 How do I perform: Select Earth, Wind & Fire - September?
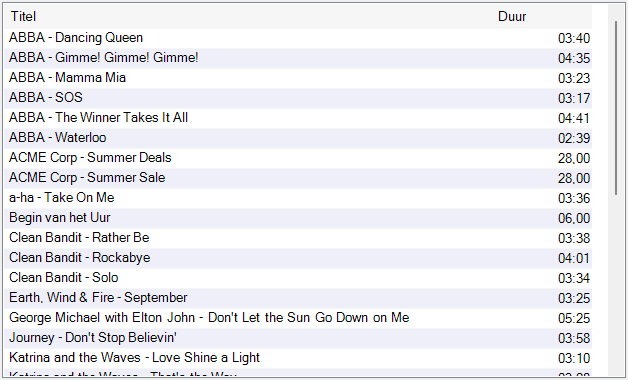(298, 299)
